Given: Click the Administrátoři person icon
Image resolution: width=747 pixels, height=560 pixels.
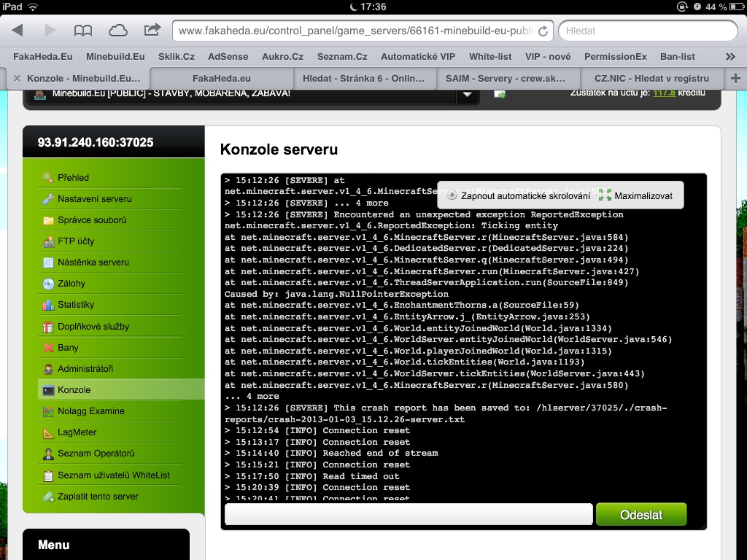Looking at the screenshot, I should pos(48,369).
